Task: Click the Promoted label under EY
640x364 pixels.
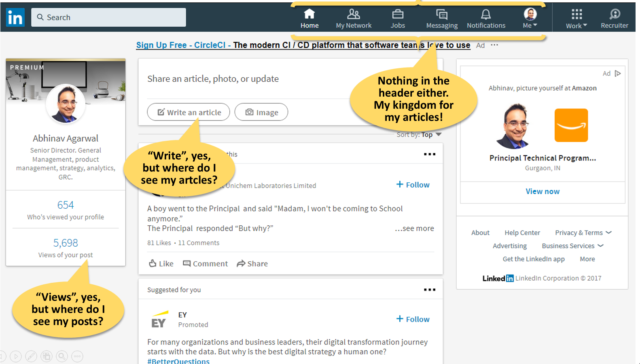Action: (193, 324)
